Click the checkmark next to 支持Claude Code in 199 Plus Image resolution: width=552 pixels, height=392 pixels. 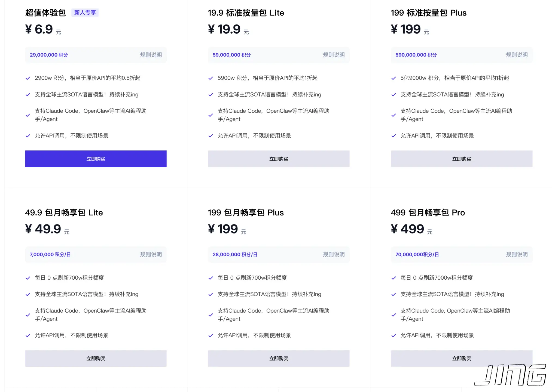[394, 115]
